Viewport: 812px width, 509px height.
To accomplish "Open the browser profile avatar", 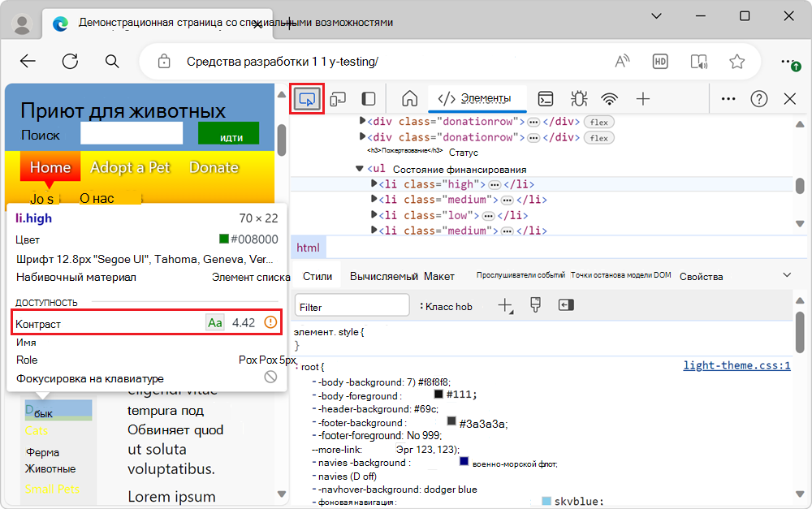I will [x=22, y=24].
